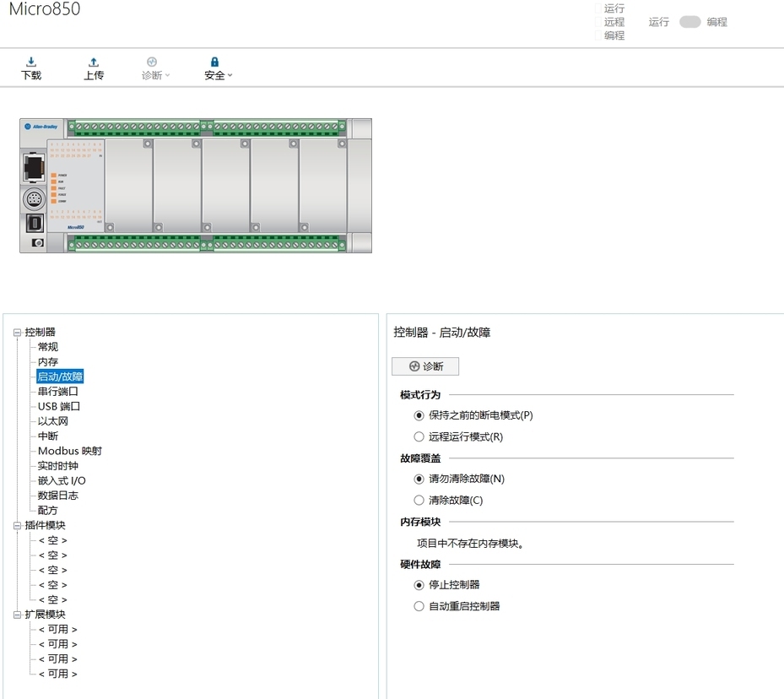Click the lower terminal block on controller image
Image resolution: width=784 pixels, height=699 pixels.
click(207, 245)
